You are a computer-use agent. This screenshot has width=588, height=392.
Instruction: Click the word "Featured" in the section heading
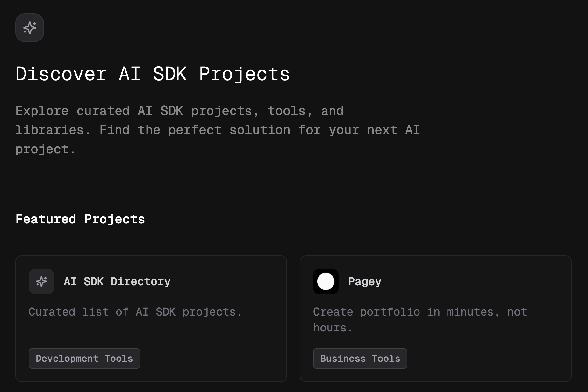coord(46,219)
